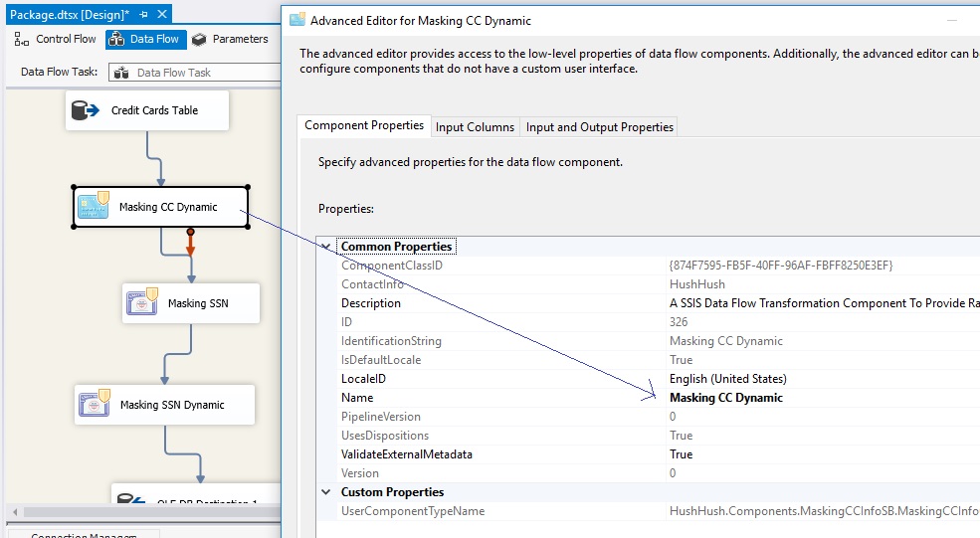Select the Masking CC Dynamic component icon
Image resolution: width=980 pixels, height=538 pixels.
point(94,206)
